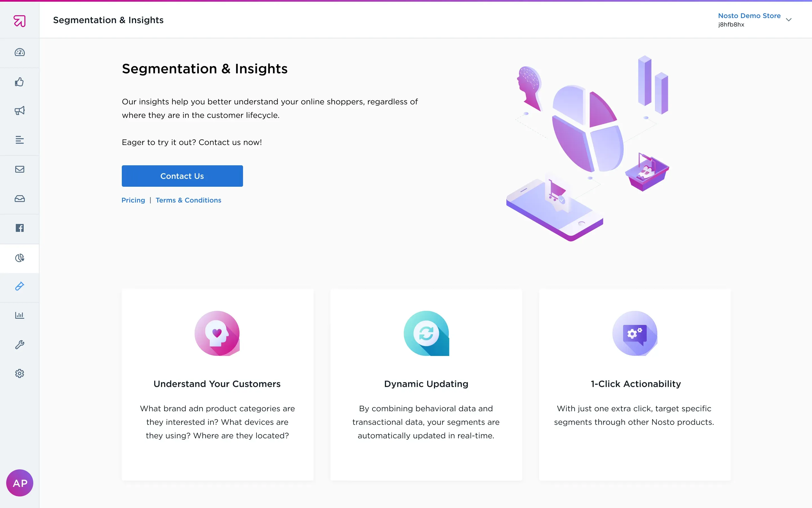Open the Terms & Conditions link

pyautogui.click(x=188, y=200)
